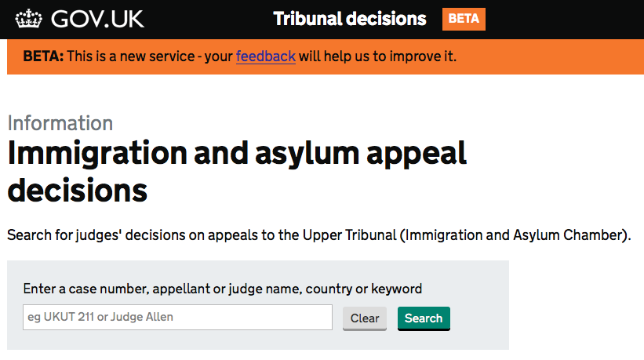
Task: Click the orange BETA tag in header
Action: tap(464, 19)
